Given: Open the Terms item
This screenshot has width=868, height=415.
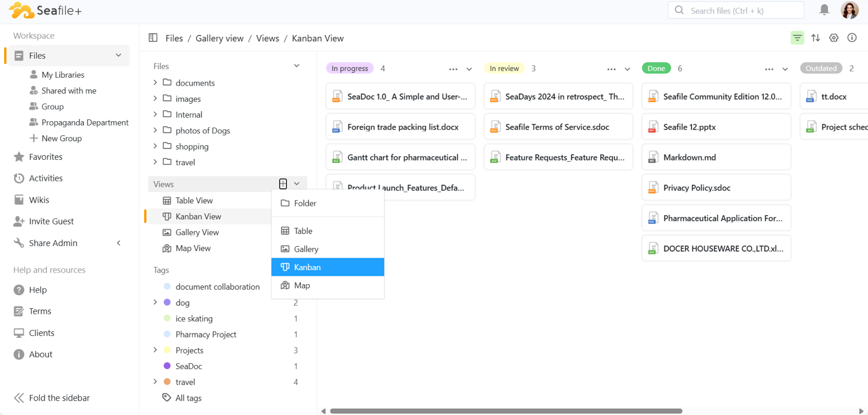Looking at the screenshot, I should pos(32,311).
